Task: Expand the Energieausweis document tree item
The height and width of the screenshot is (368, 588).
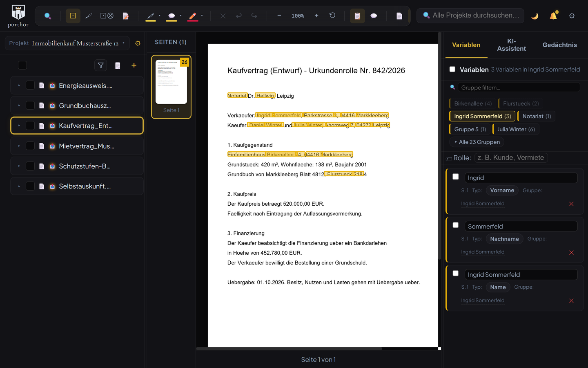Action: (19, 85)
